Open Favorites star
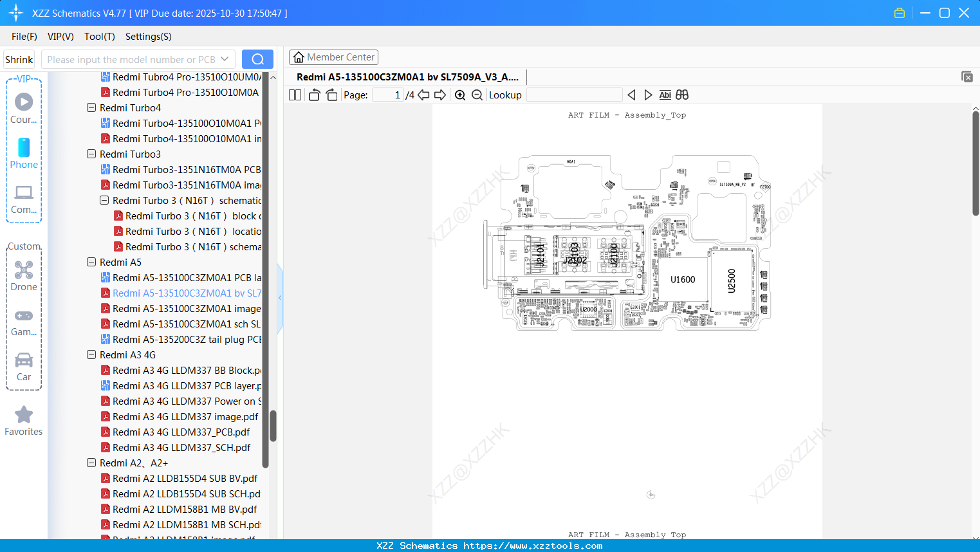Image resolution: width=980 pixels, height=552 pixels. coord(24,421)
